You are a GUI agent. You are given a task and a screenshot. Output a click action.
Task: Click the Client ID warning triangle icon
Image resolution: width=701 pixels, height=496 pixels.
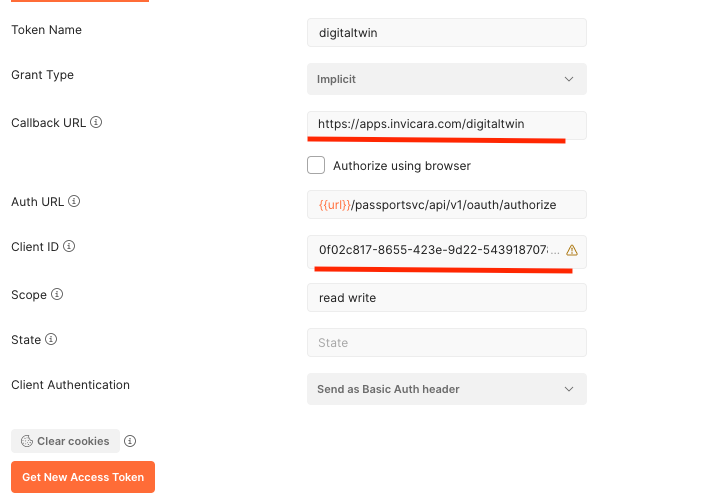tap(572, 250)
